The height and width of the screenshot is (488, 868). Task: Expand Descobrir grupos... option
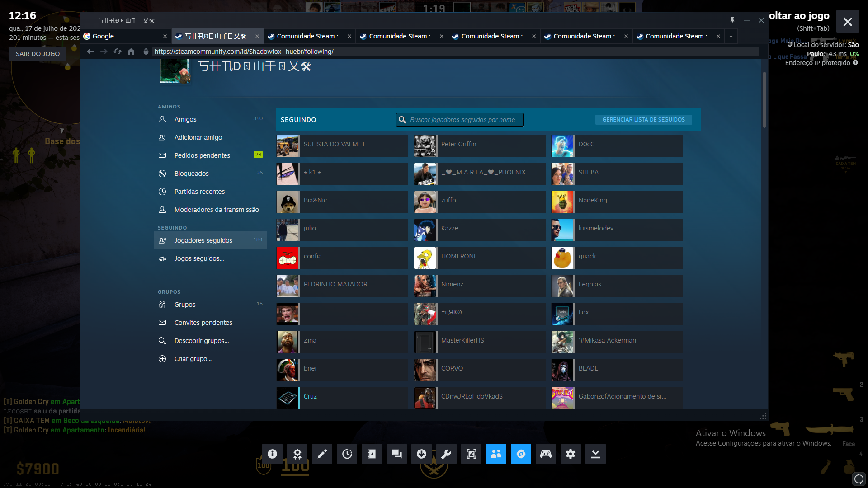[x=202, y=341]
